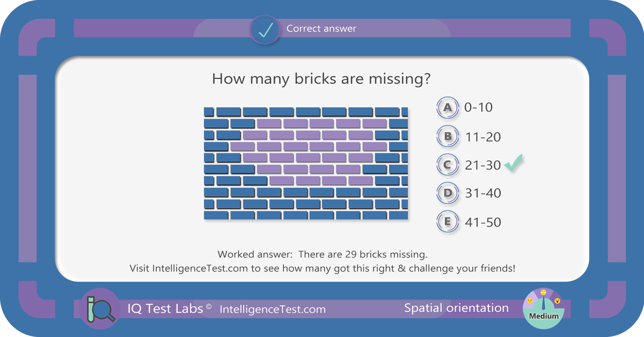
Task: Click the IQ Test Labs magnifier logo
Action: click(x=100, y=309)
